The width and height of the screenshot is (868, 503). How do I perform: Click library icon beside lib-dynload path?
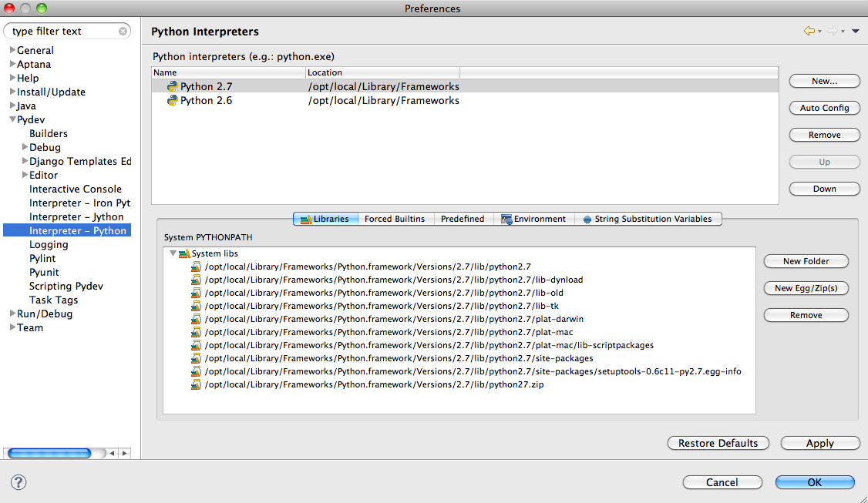(x=196, y=280)
